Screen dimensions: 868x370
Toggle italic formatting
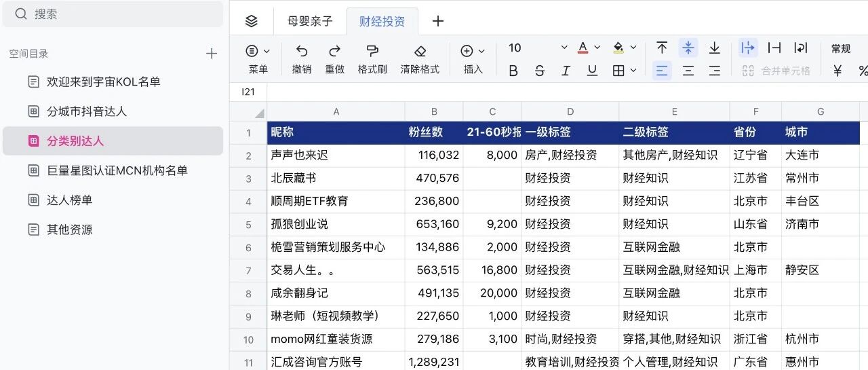[566, 71]
